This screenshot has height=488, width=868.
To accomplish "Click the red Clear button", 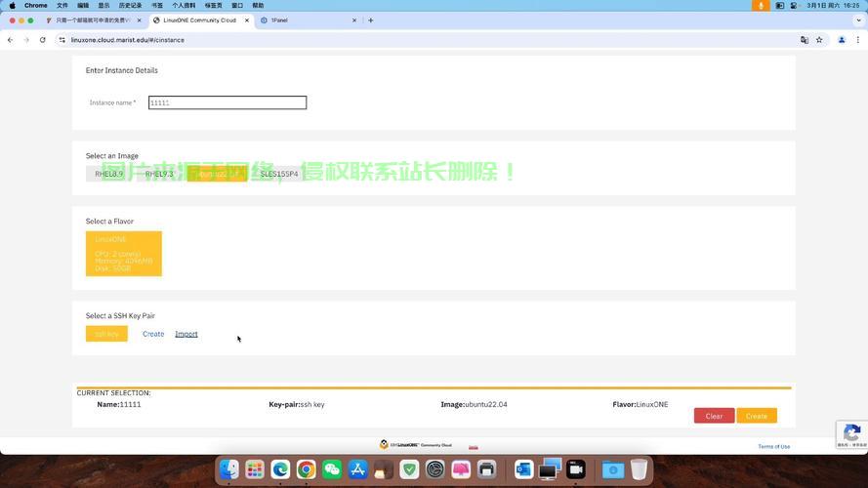I will click(x=714, y=416).
